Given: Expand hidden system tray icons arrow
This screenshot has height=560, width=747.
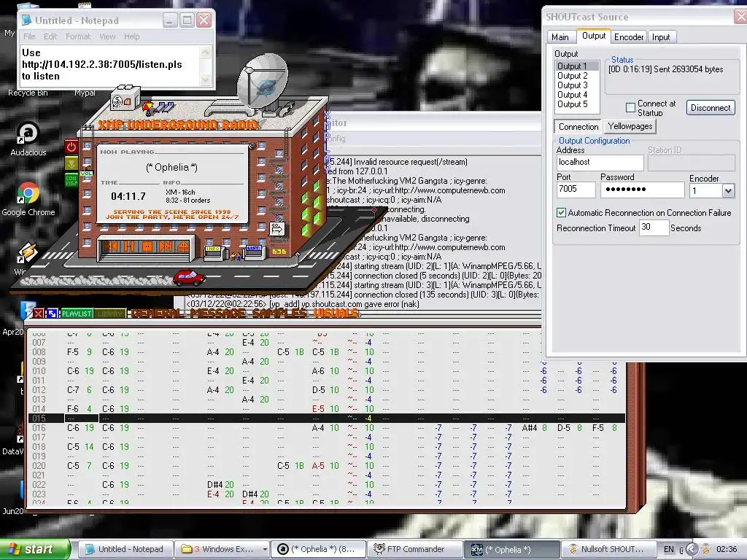Looking at the screenshot, I should tap(692, 549).
